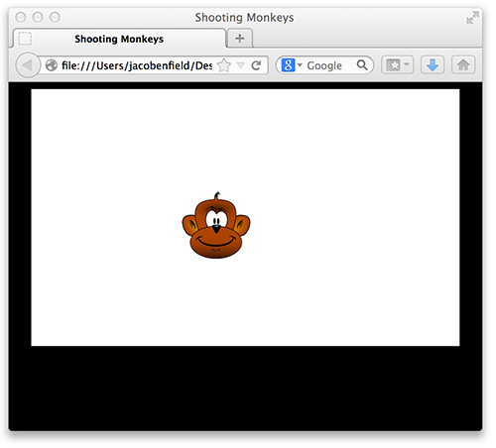Open the downloads arrow button
Screen dimensions: 496x448
point(433,65)
